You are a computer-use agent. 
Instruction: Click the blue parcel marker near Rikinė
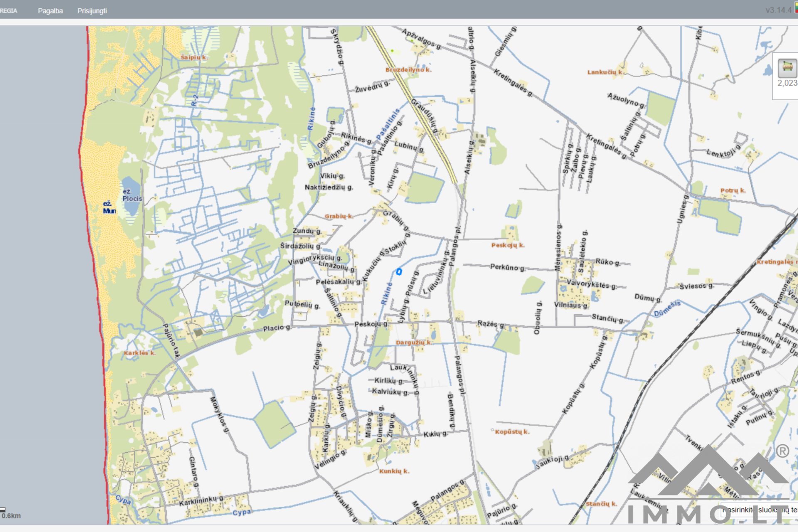tap(399, 272)
